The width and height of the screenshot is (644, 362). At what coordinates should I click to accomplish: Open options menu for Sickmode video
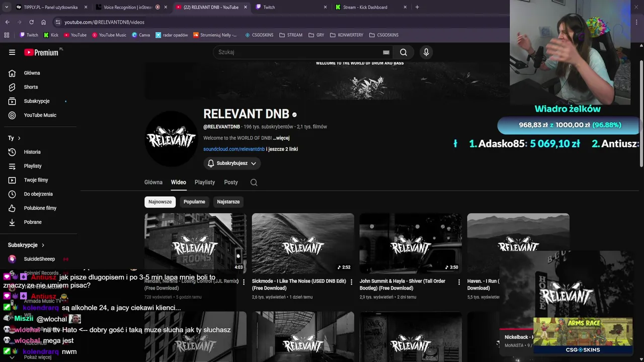click(351, 282)
